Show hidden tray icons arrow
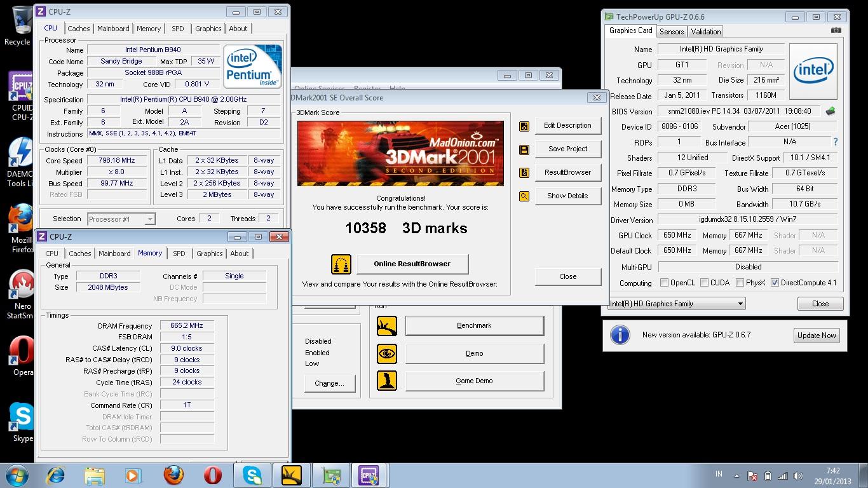The height and width of the screenshot is (488, 868). (736, 475)
